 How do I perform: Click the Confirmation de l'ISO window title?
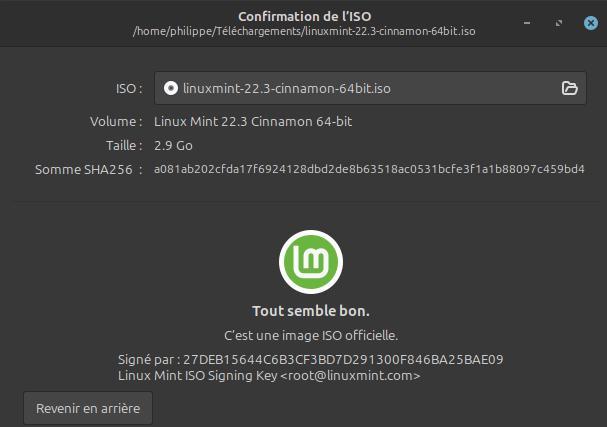point(305,16)
